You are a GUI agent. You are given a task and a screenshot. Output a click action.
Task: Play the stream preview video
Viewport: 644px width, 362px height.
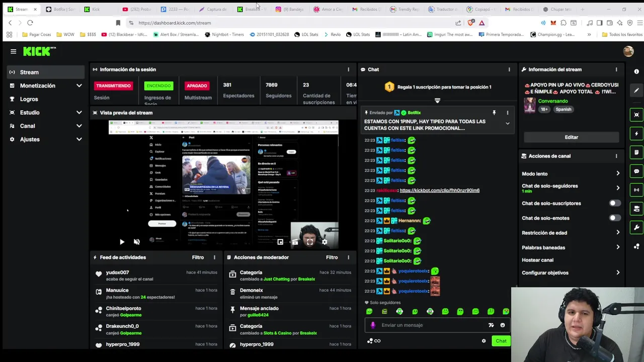pyautogui.click(x=122, y=242)
